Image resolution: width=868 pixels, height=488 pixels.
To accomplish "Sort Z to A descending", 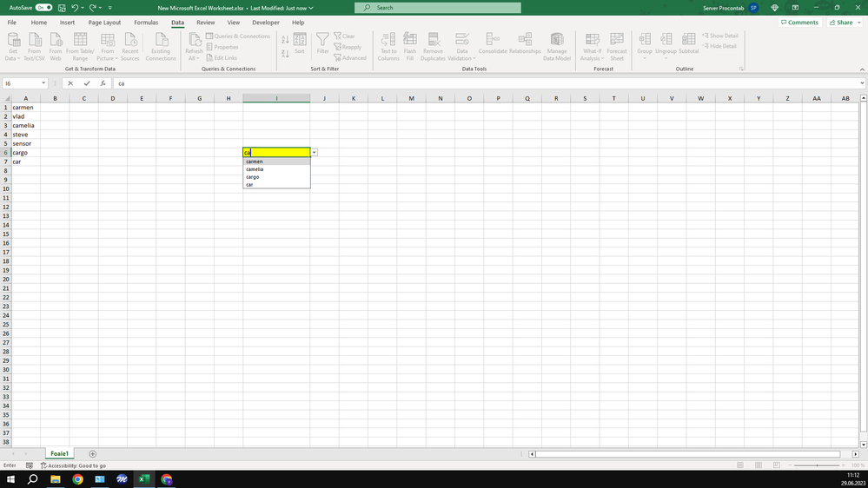I will 285,54.
